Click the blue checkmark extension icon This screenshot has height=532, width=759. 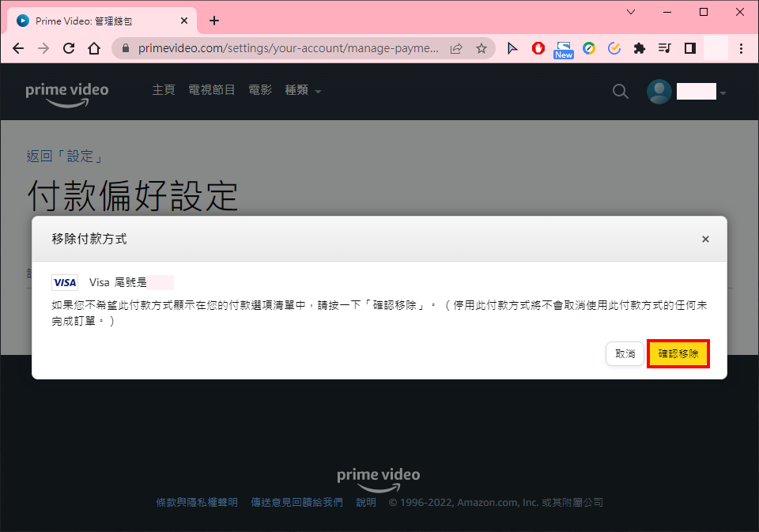pos(614,48)
